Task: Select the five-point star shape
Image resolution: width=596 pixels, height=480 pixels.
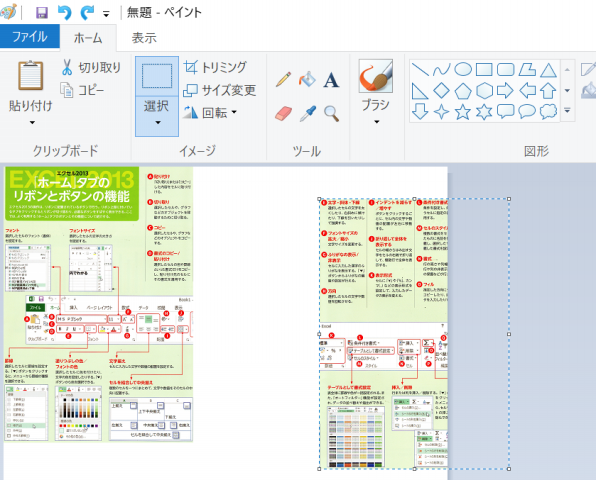Action: click(463, 112)
